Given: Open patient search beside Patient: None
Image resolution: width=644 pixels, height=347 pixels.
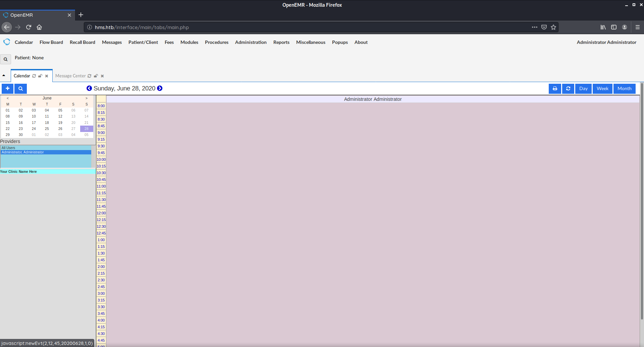Looking at the screenshot, I should click(x=5, y=59).
